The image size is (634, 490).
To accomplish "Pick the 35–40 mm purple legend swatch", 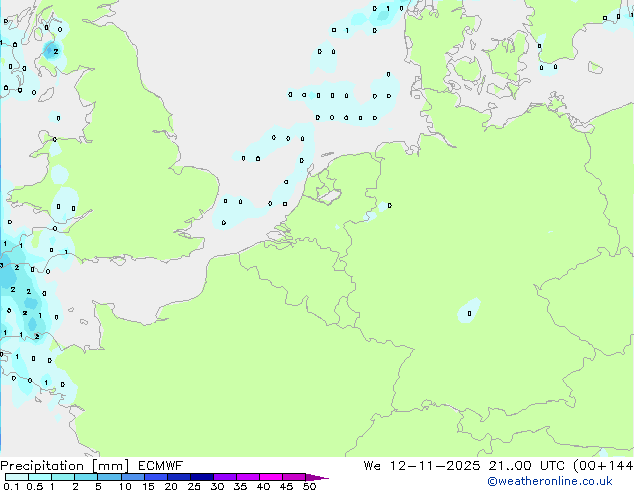I will coord(248,477).
